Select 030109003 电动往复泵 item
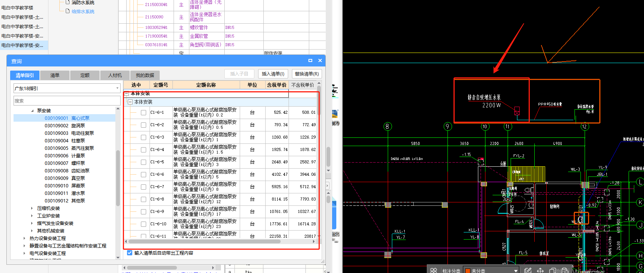Image resolution: width=644 pixels, height=273 pixels. [x=69, y=133]
